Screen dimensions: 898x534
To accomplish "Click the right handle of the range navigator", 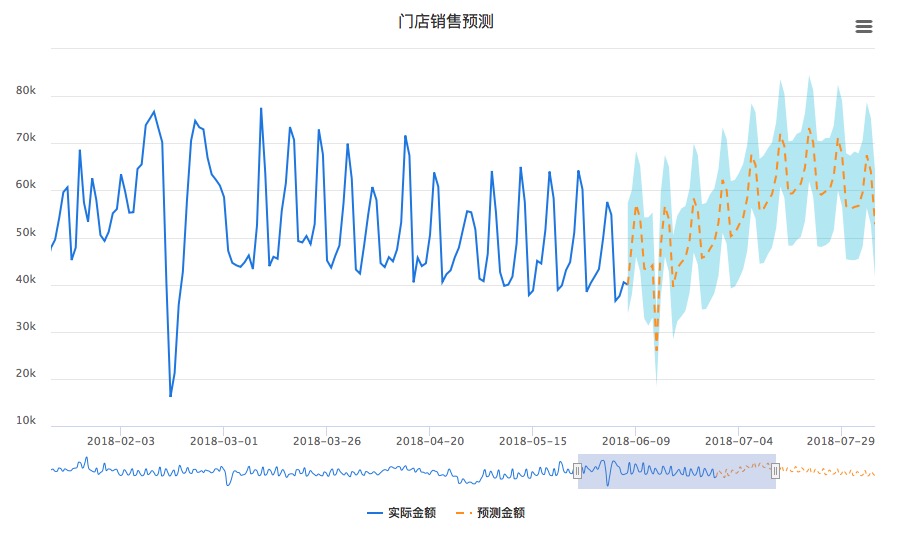I will click(x=775, y=471).
